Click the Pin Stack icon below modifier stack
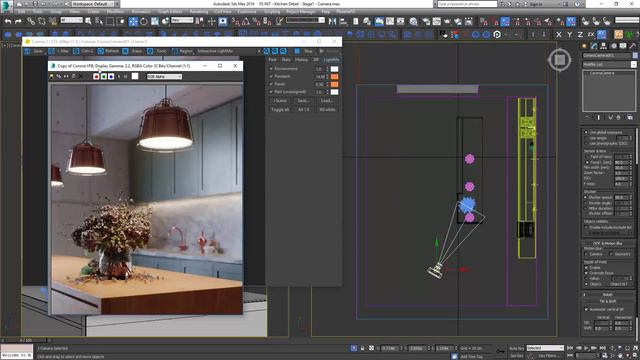Viewport: 640px width, 360px height. (587, 118)
